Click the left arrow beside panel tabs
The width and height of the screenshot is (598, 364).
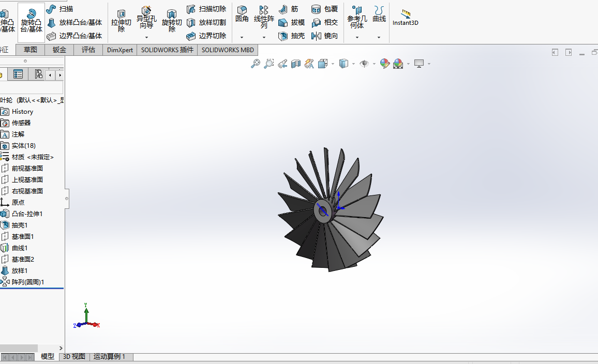pyautogui.click(x=50, y=75)
